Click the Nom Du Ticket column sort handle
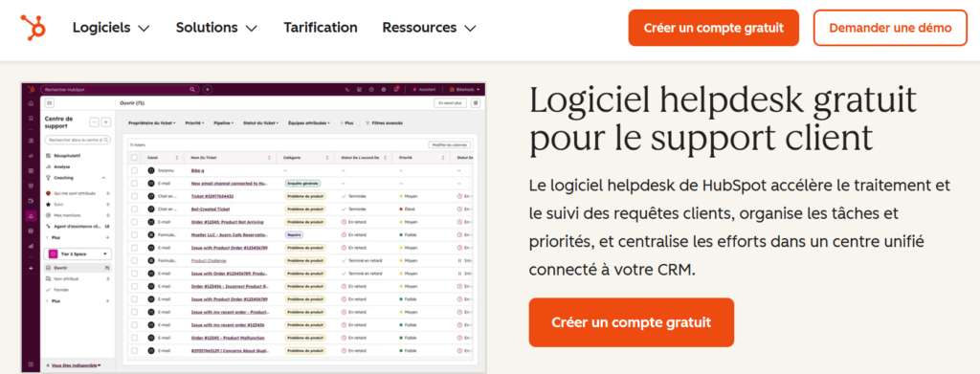This screenshot has height=374, width=980. pyautogui.click(x=269, y=157)
